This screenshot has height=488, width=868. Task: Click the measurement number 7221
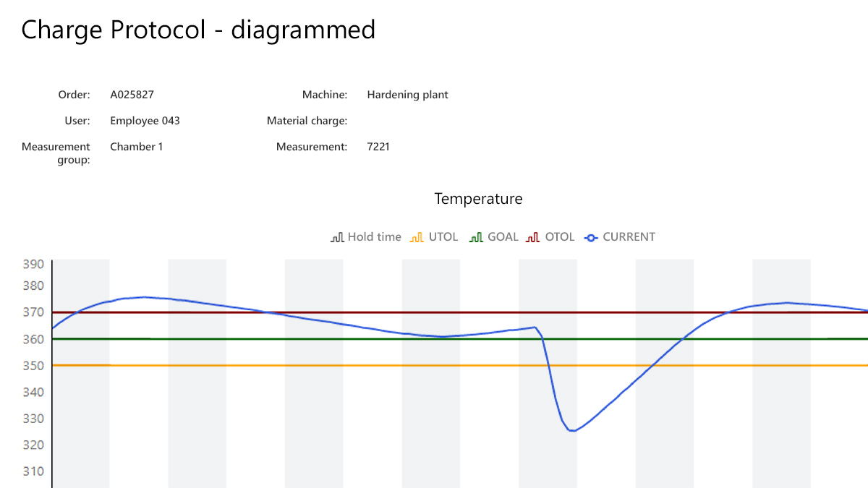pyautogui.click(x=378, y=147)
